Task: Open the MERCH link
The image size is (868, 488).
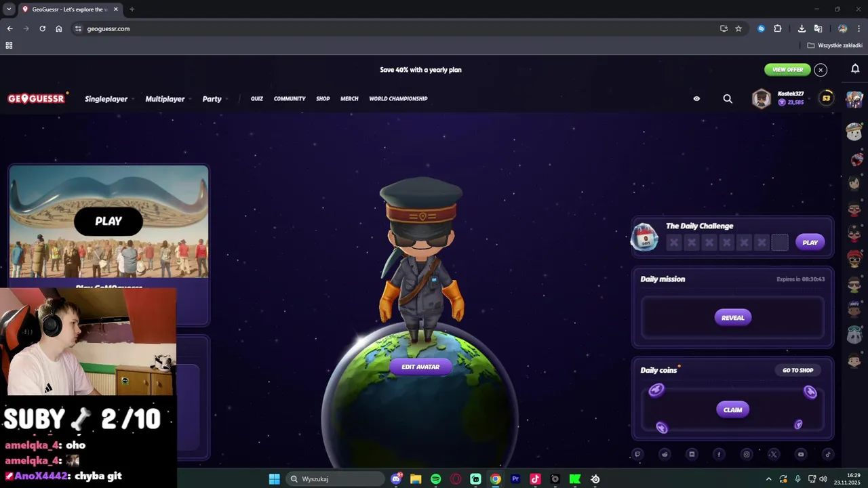Action: pyautogui.click(x=349, y=99)
